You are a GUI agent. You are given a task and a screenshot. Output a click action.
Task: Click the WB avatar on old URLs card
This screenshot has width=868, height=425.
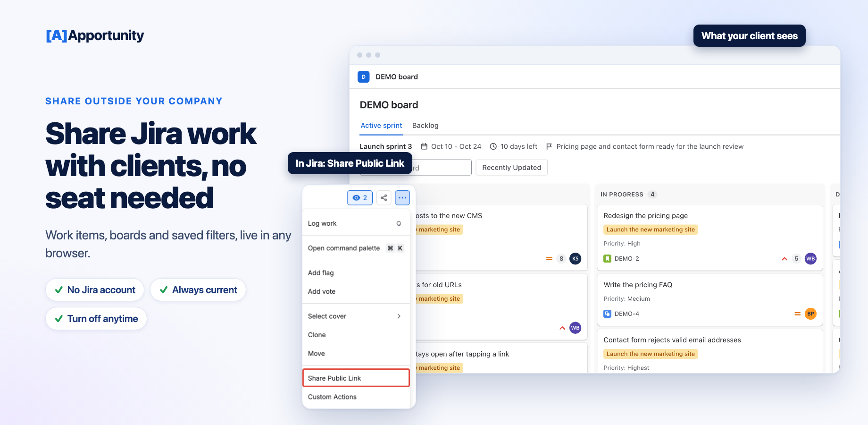pyautogui.click(x=575, y=328)
